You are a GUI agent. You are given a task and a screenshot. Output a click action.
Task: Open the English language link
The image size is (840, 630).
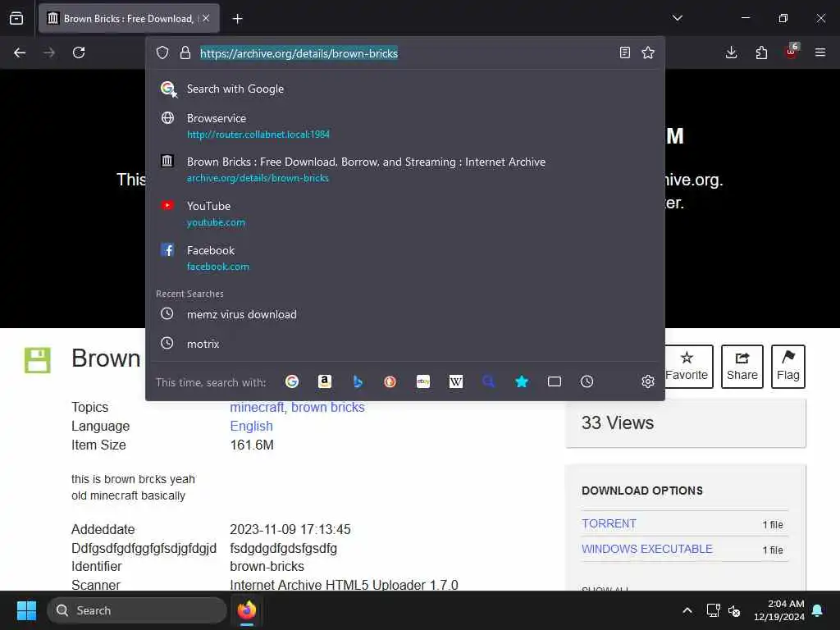tap(251, 426)
